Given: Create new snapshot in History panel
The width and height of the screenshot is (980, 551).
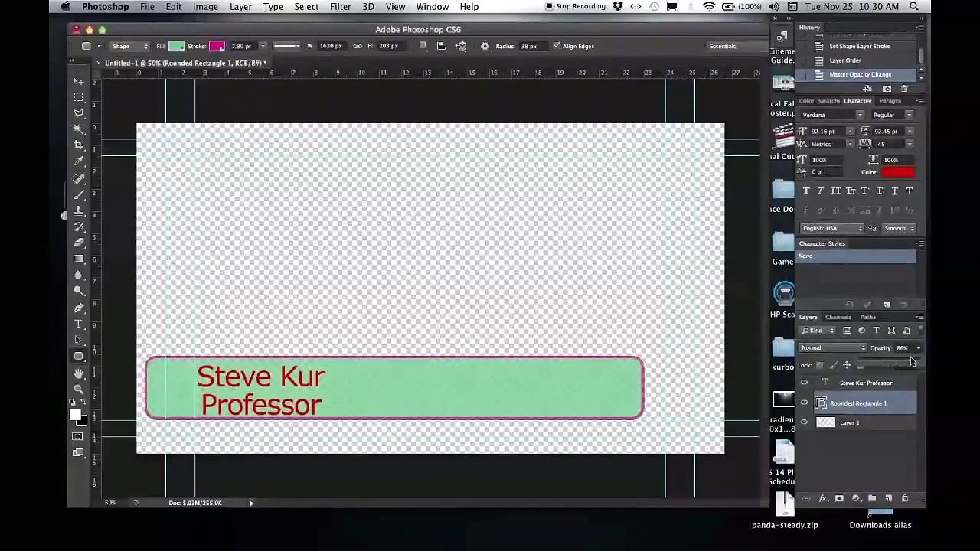Looking at the screenshot, I should 887,89.
